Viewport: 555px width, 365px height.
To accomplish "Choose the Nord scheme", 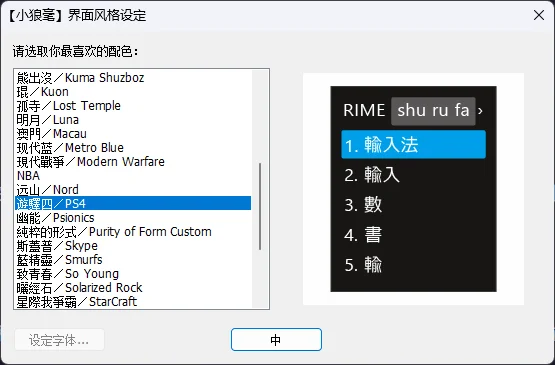I will pyautogui.click(x=133, y=189).
